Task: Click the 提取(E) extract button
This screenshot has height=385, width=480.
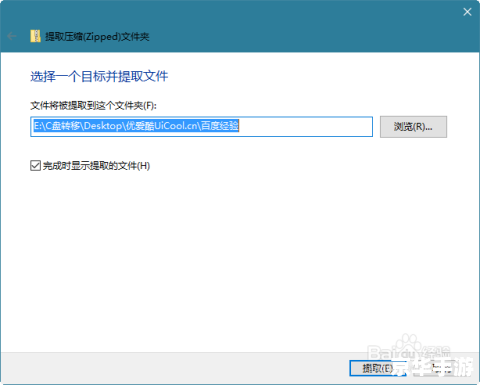Action: pyautogui.click(x=378, y=368)
